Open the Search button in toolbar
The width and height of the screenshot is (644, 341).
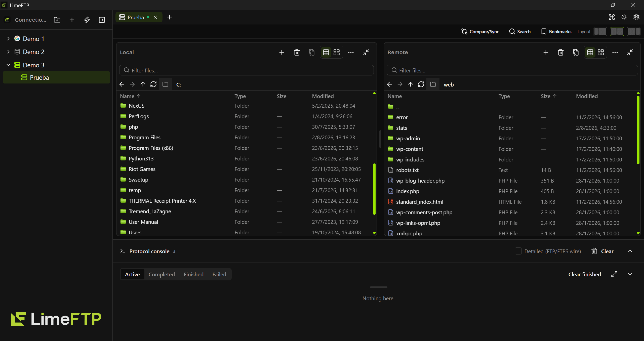520,31
